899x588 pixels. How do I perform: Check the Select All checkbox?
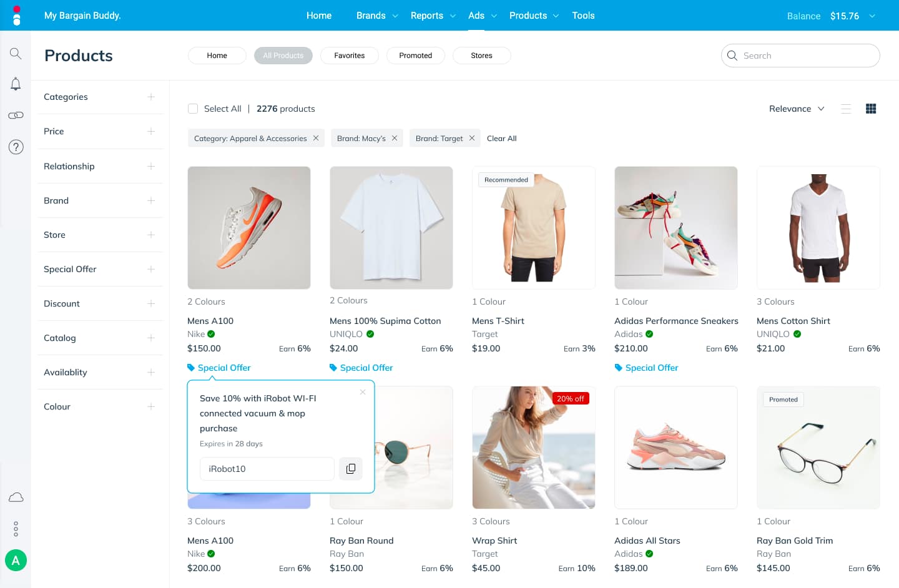pos(193,109)
